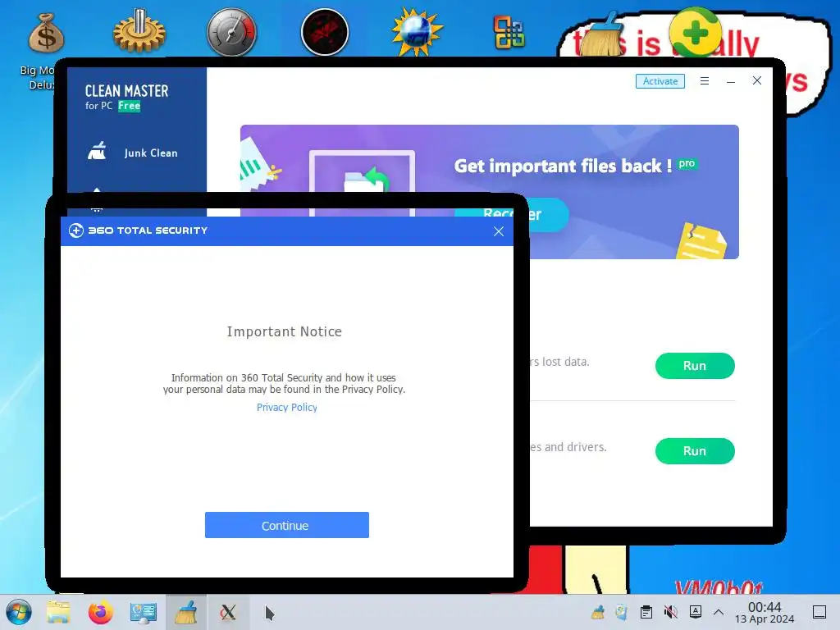Open the green plus 360 desktop icon
The height and width of the screenshot is (630, 840).
point(696,31)
